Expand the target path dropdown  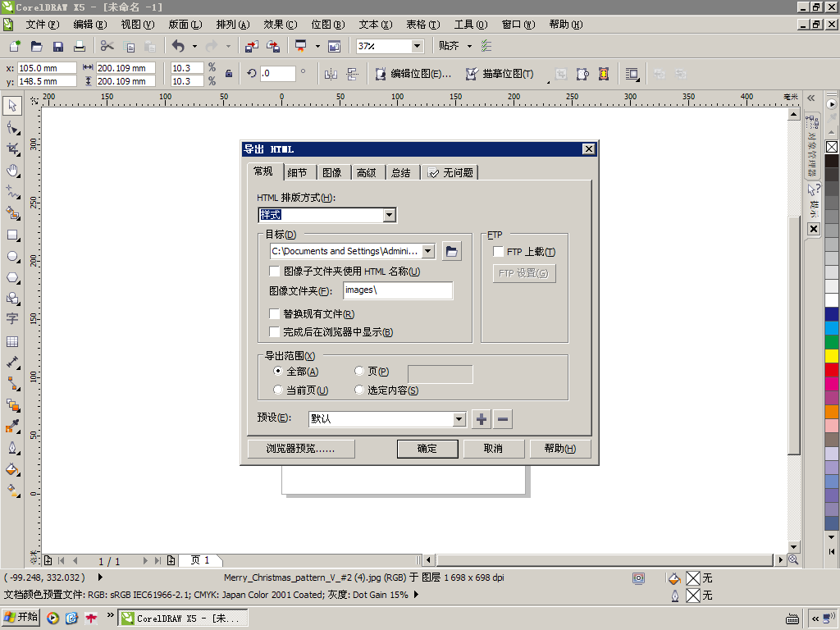click(427, 251)
